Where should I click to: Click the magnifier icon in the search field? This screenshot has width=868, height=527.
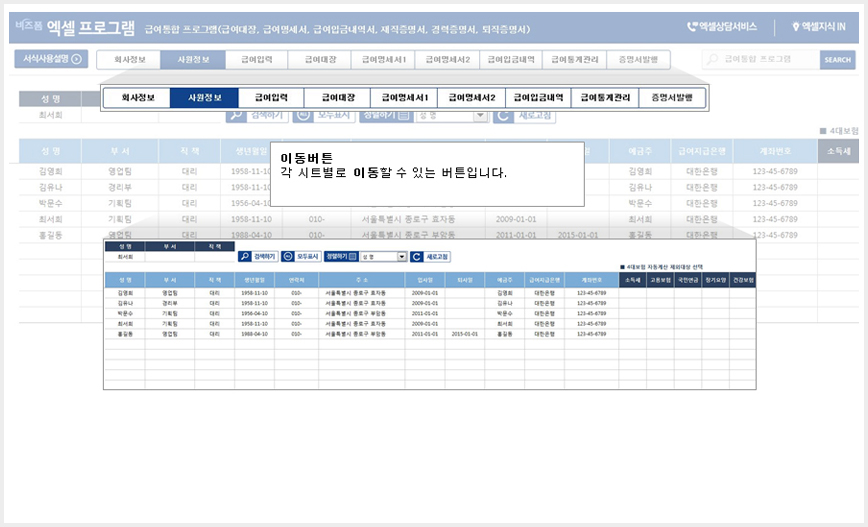pos(712,59)
